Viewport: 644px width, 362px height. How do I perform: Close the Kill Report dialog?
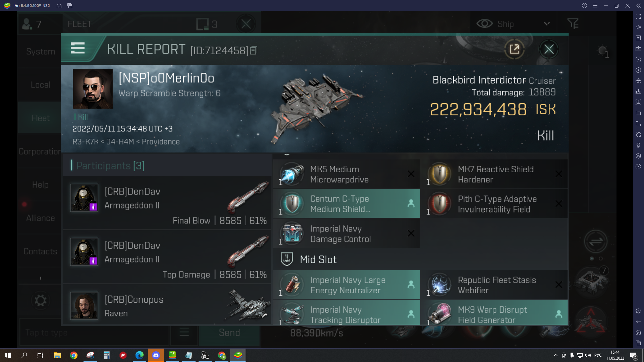[x=549, y=49]
